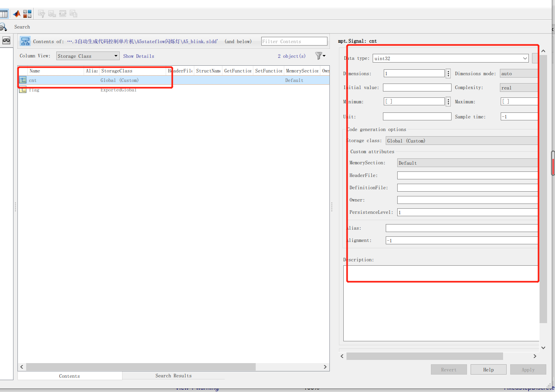Open the Minimum field options menu button

click(448, 102)
